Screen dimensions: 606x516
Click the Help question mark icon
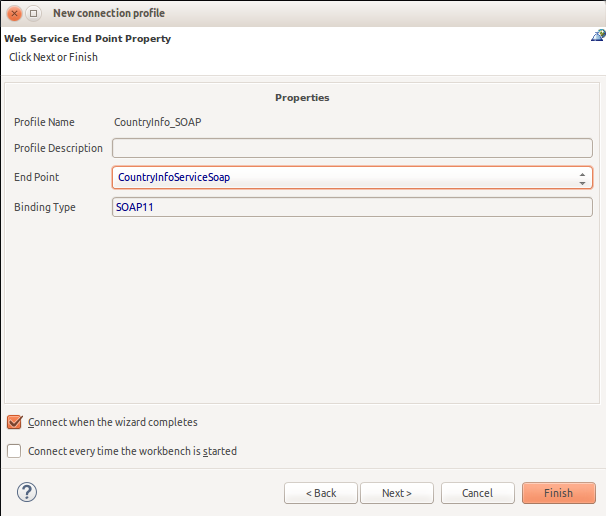coord(27,492)
